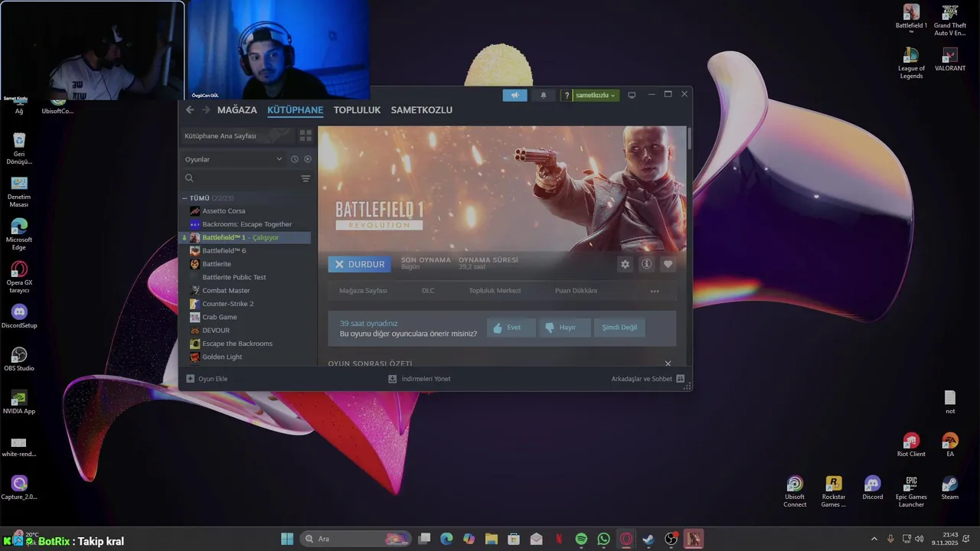Recommend the game with Evet button
This screenshot has width=980, height=551.
click(x=511, y=328)
